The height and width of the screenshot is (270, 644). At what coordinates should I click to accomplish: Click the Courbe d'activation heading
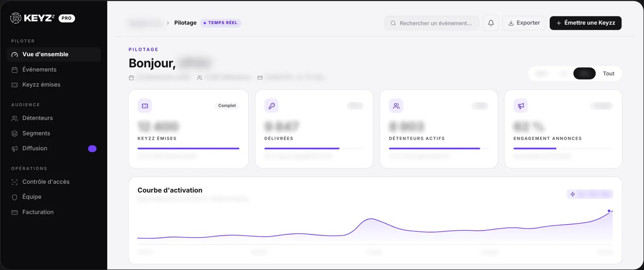pyautogui.click(x=170, y=190)
